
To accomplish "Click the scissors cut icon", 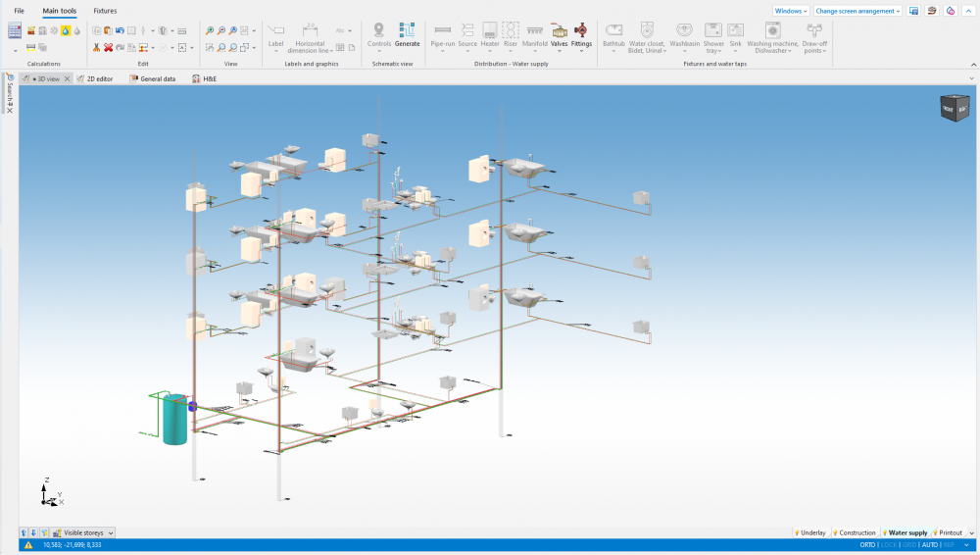I will 96,47.
